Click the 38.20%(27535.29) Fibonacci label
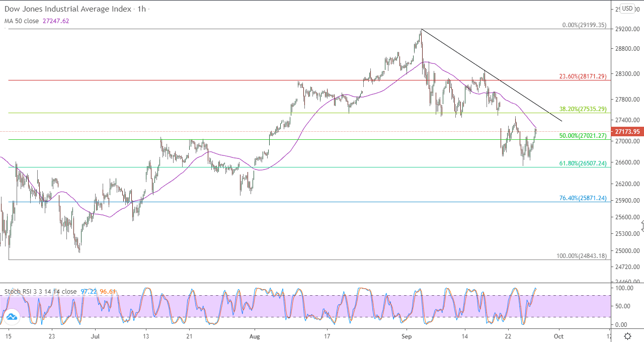This screenshot has width=644, height=342. click(x=583, y=109)
